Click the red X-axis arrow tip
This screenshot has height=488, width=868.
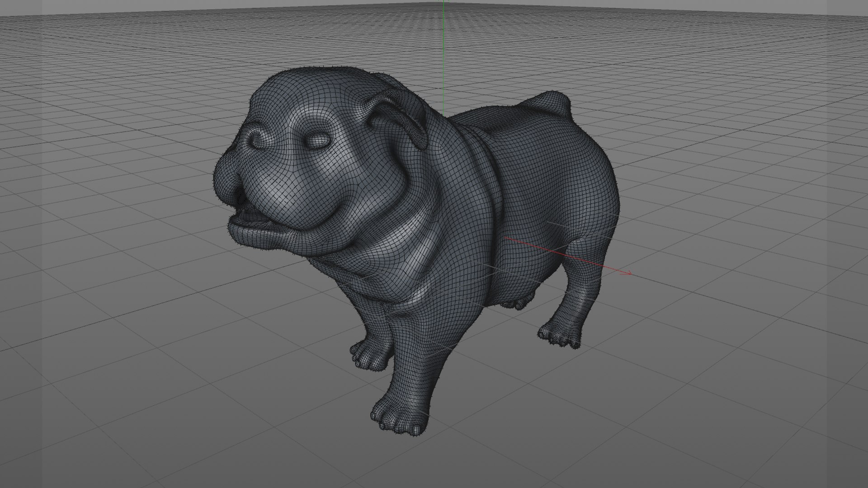point(630,273)
